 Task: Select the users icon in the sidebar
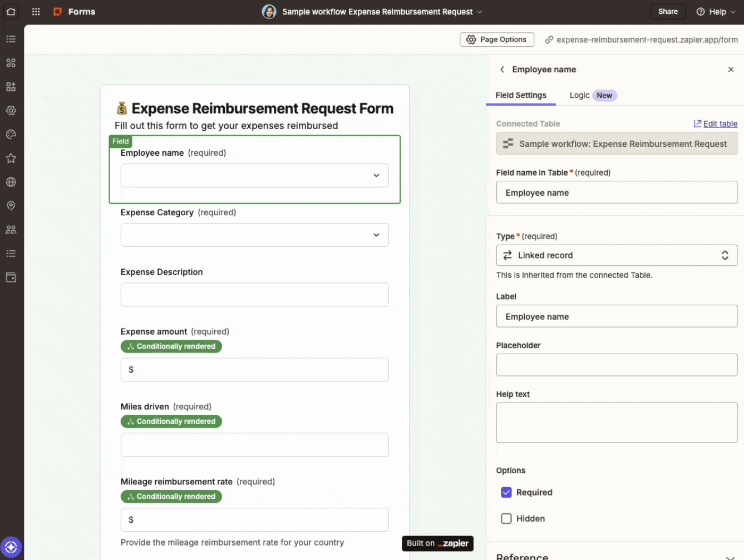[x=11, y=229]
